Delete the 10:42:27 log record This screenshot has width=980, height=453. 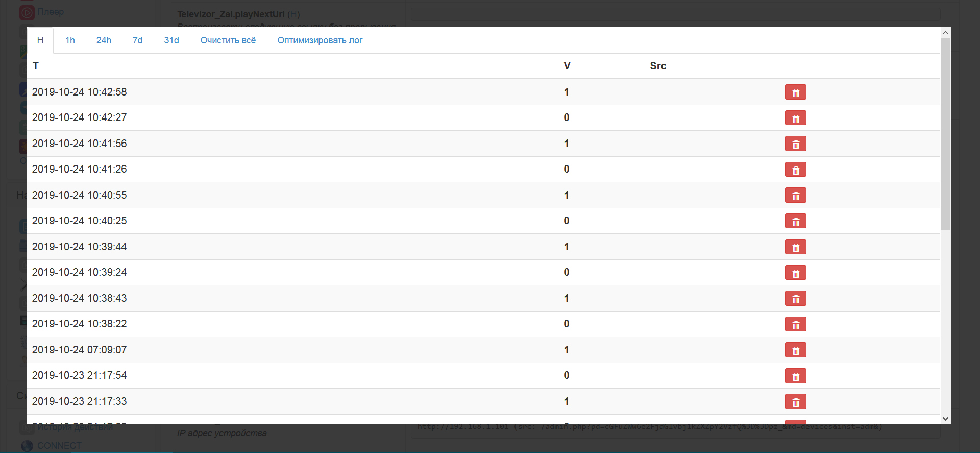[795, 118]
